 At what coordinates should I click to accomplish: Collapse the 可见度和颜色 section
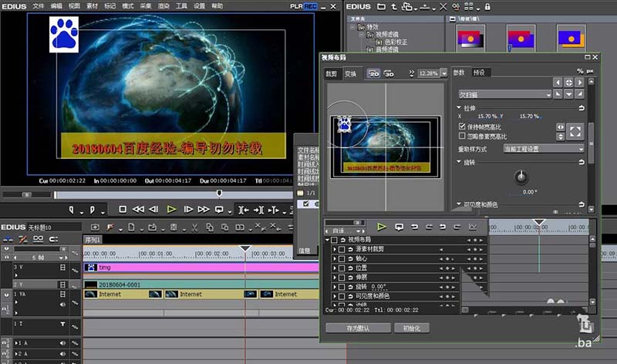pos(459,204)
